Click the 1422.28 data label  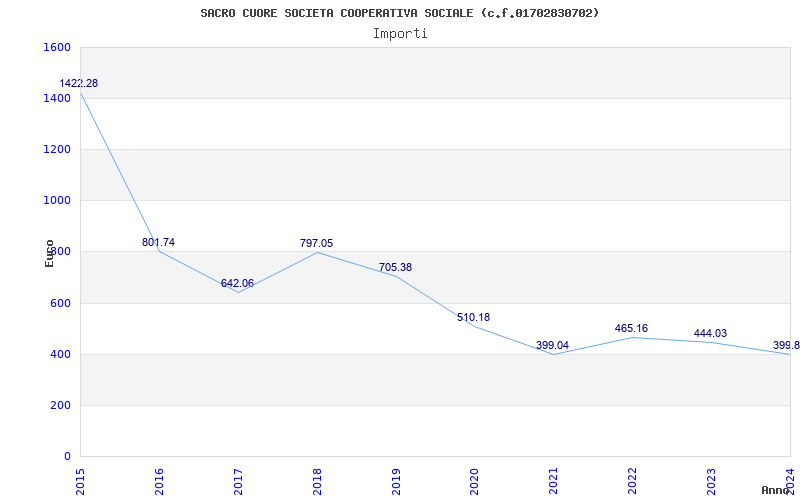(x=79, y=83)
